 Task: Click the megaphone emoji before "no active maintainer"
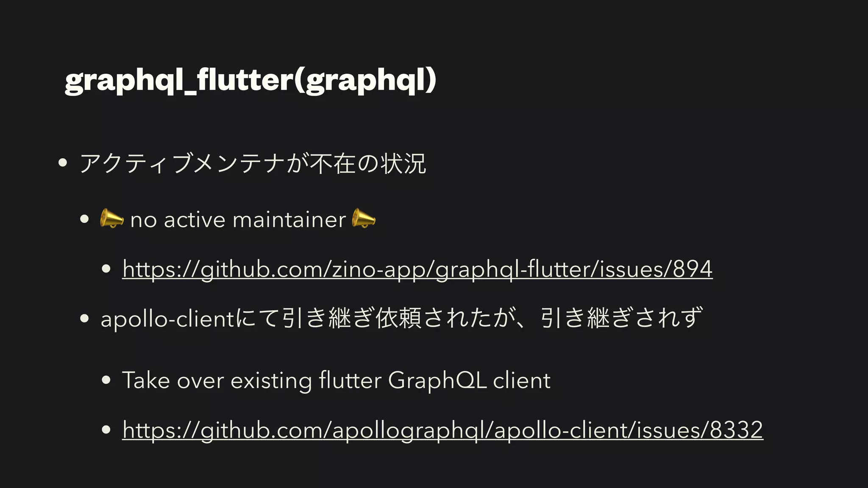tap(111, 219)
